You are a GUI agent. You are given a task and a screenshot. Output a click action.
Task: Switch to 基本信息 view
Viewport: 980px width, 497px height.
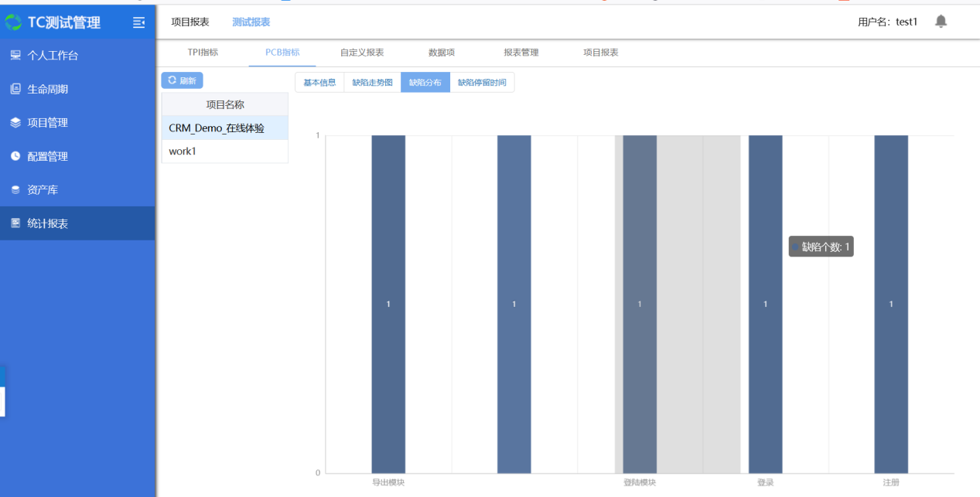pos(319,83)
